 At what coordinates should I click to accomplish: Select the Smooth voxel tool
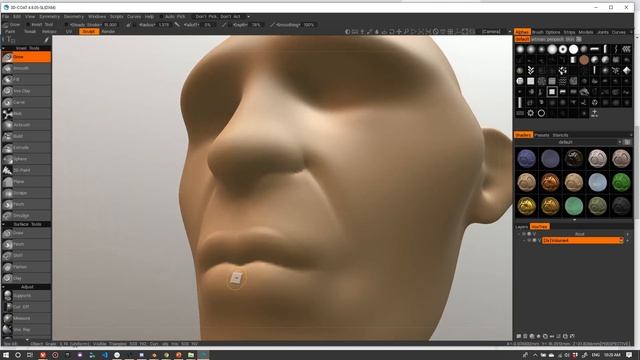[26, 68]
